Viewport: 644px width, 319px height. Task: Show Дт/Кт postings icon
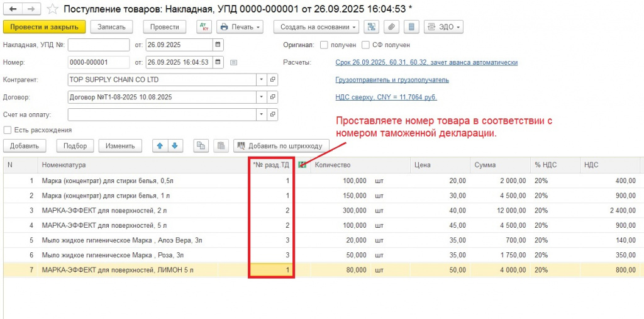coord(203,27)
